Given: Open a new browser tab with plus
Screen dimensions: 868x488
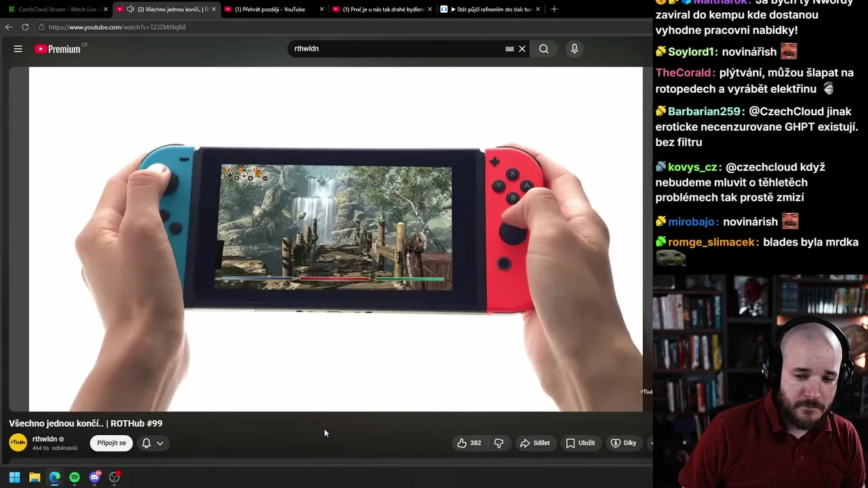Looking at the screenshot, I should click(554, 9).
